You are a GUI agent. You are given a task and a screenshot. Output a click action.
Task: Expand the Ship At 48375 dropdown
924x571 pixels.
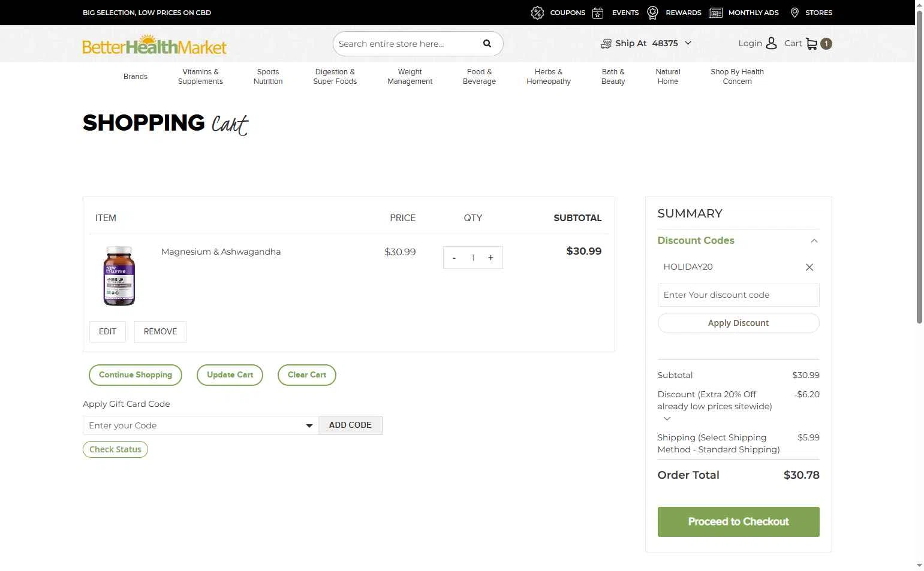[688, 43]
